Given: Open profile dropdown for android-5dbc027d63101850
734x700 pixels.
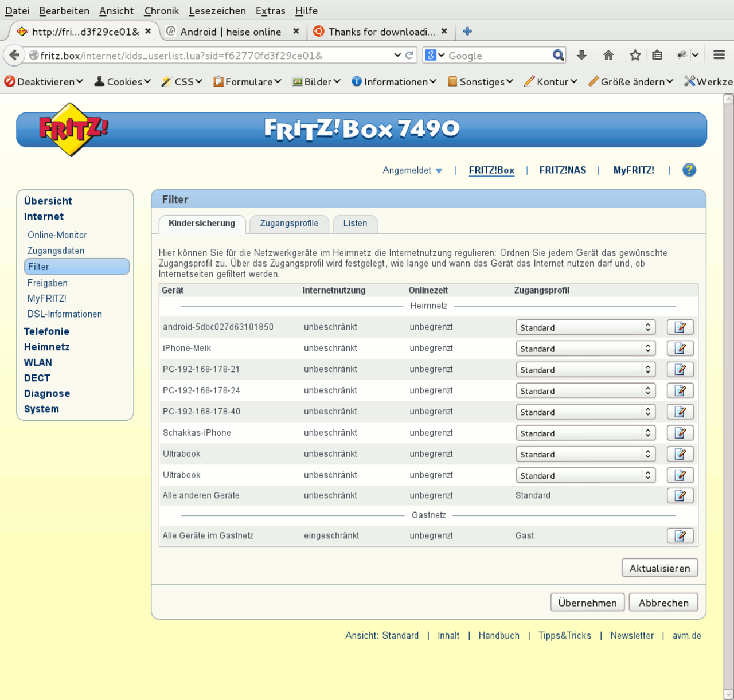Looking at the screenshot, I should click(x=585, y=327).
